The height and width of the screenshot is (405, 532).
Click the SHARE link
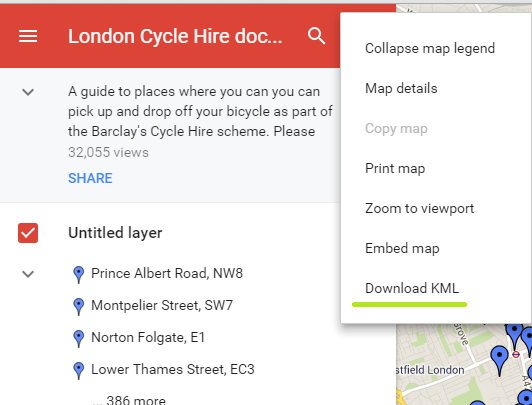pyautogui.click(x=90, y=178)
